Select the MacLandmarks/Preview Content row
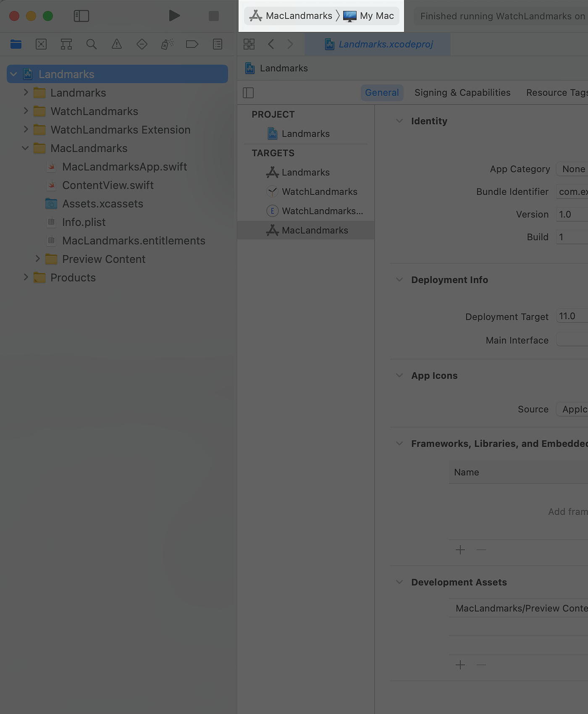588x714 pixels. pyautogui.click(x=519, y=608)
